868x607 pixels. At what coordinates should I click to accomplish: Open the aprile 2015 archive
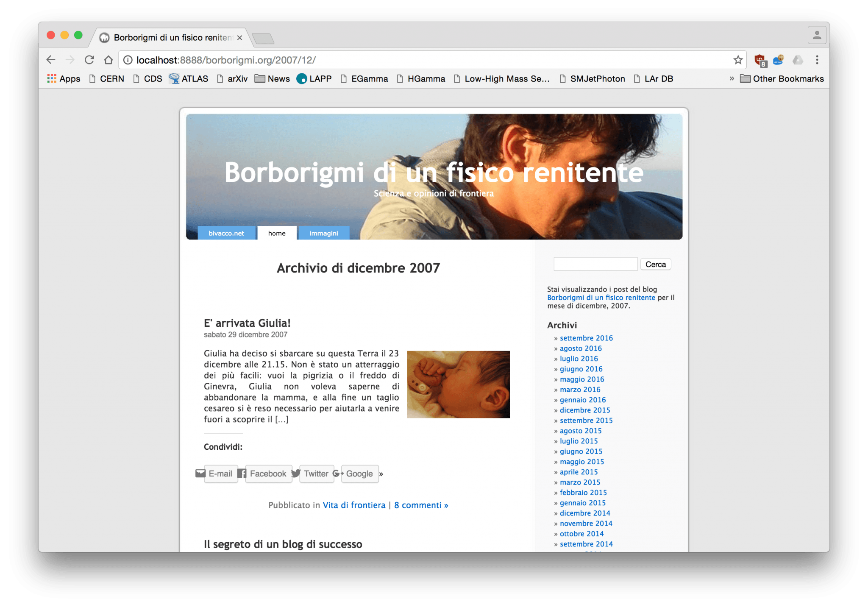[579, 472]
